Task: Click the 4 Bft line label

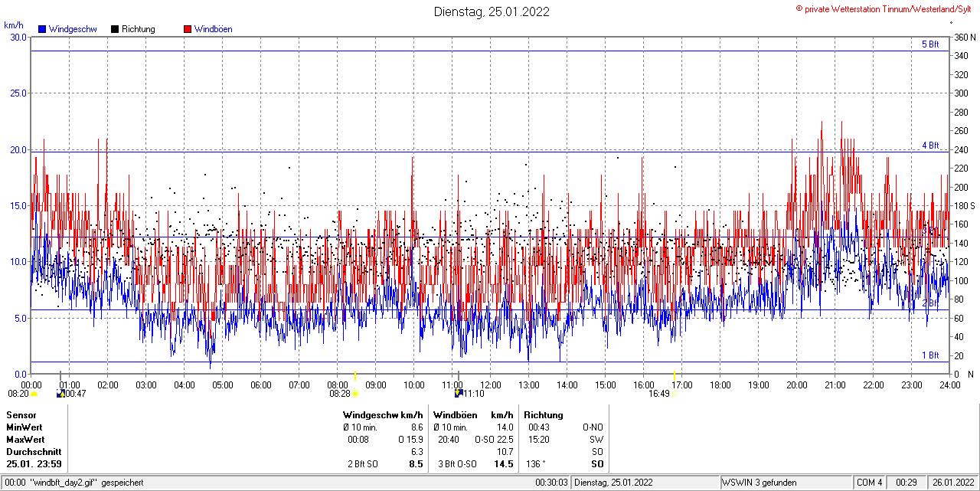Action: [930, 145]
